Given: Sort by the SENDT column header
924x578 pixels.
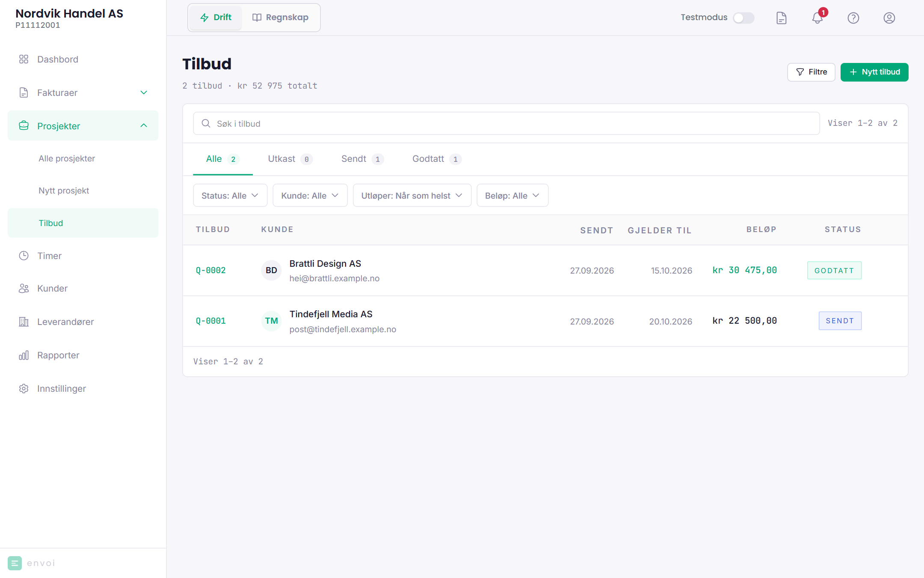Looking at the screenshot, I should click(x=597, y=230).
